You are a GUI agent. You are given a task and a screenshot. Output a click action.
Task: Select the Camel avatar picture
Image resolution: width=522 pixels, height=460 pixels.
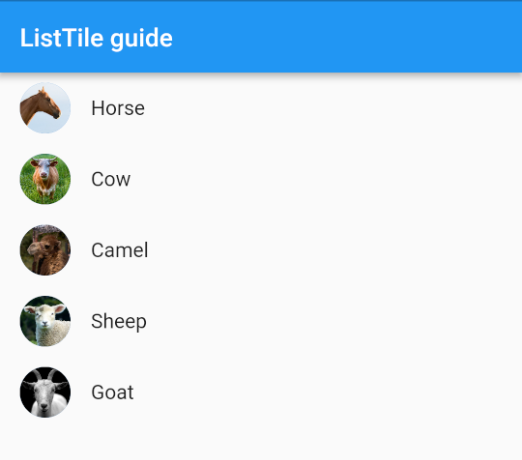tap(45, 250)
